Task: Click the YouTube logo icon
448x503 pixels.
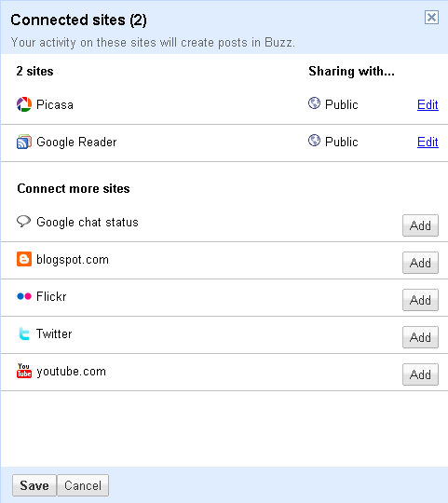Action: click(x=24, y=371)
